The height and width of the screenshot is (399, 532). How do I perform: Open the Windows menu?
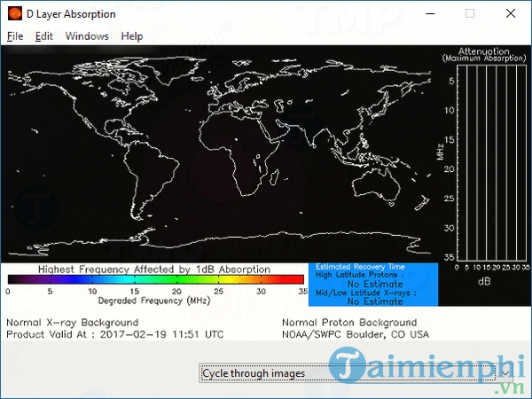tap(87, 36)
